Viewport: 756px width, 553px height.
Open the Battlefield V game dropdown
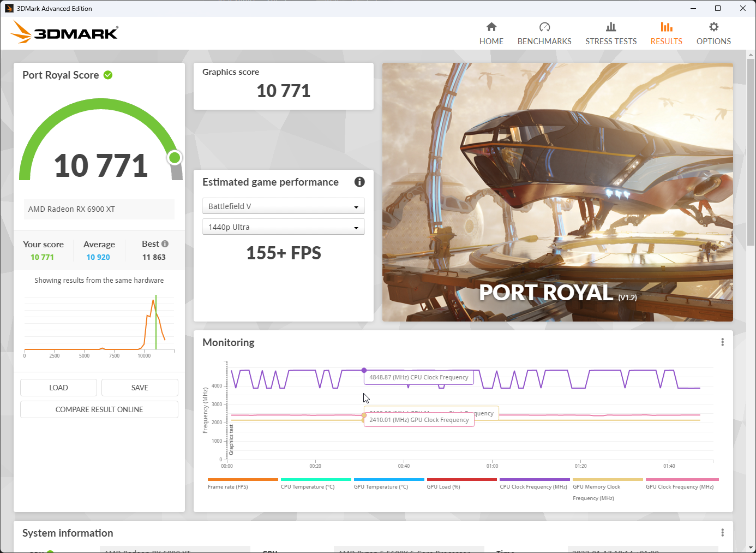tap(283, 206)
